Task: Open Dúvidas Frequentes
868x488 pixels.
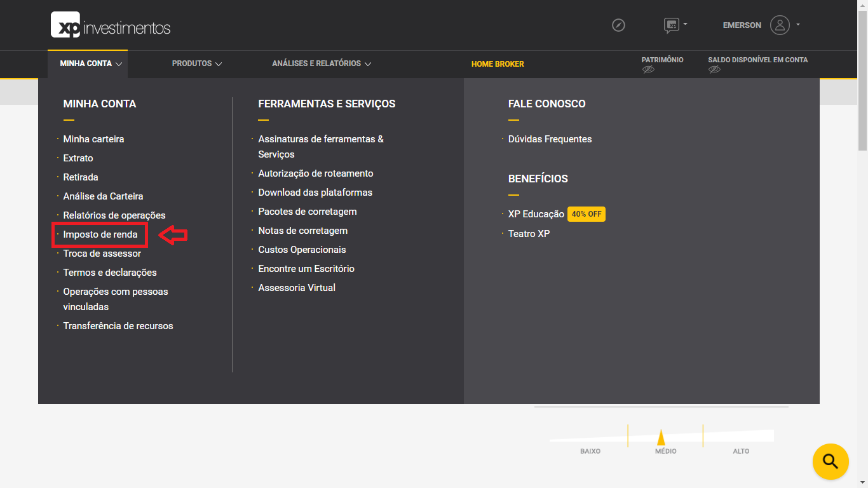Action: coord(550,139)
